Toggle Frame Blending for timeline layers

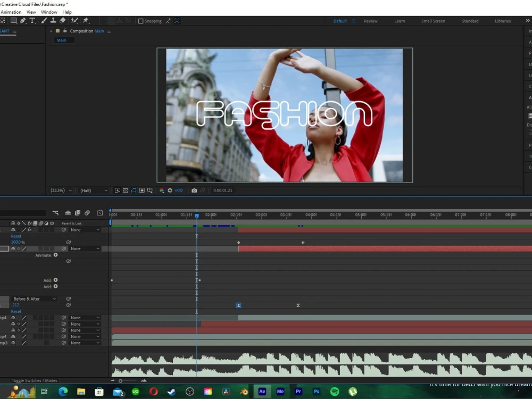coord(77,213)
